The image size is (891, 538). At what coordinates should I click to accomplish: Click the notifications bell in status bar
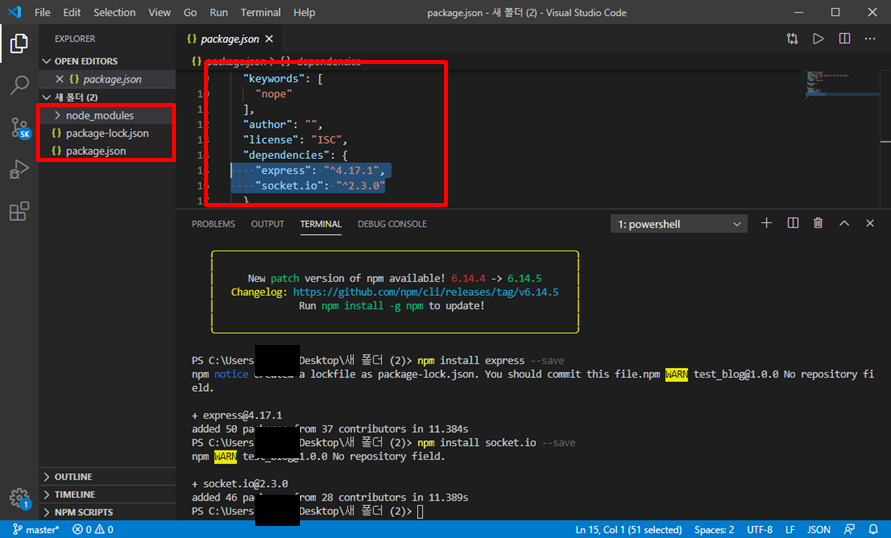(x=873, y=529)
